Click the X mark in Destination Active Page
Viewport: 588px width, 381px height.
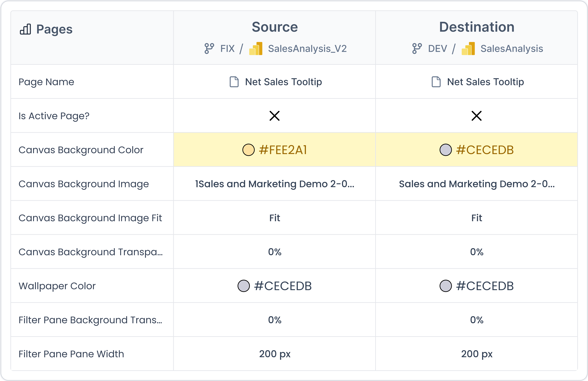[x=477, y=116]
